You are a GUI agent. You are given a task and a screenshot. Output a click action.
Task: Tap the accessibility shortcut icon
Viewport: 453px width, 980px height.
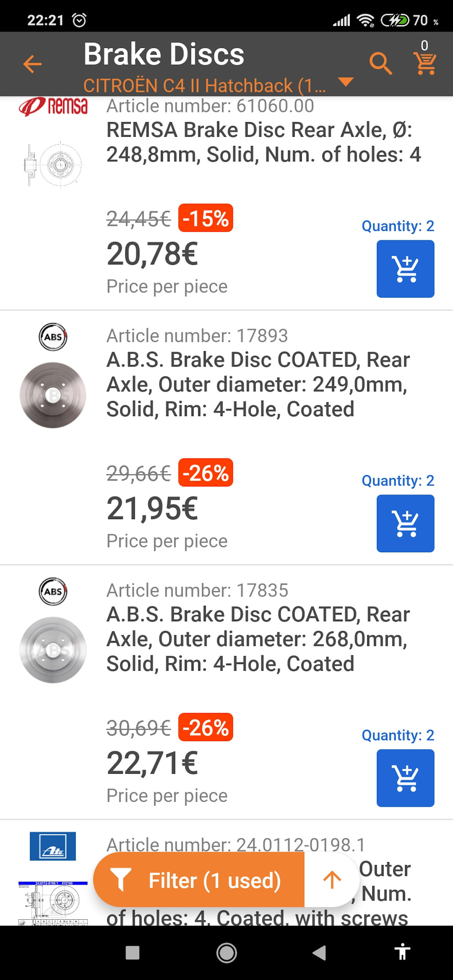[x=402, y=952]
